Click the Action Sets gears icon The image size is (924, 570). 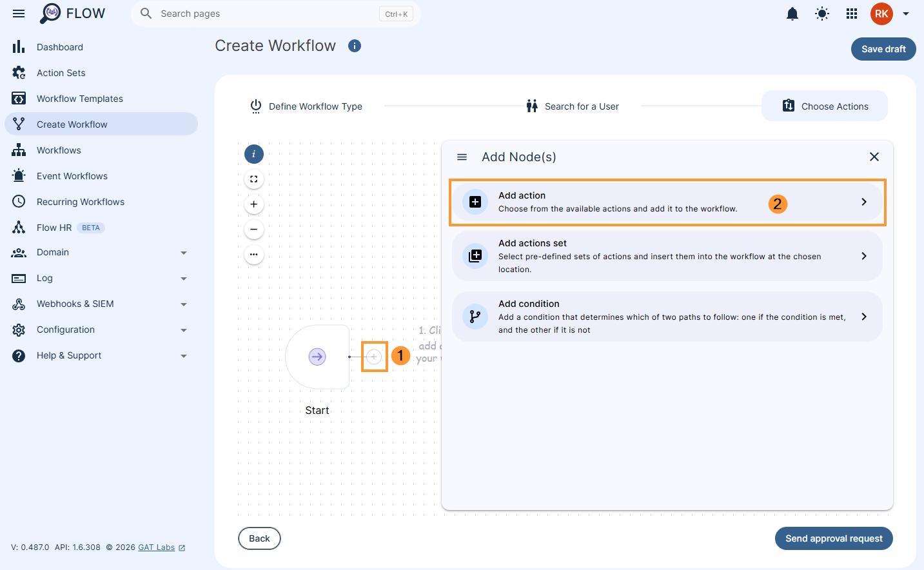tap(19, 72)
